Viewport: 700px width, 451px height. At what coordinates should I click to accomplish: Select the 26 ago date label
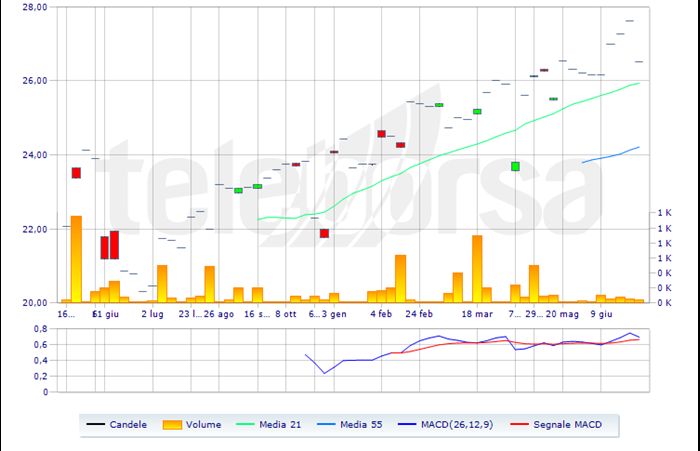(x=219, y=314)
